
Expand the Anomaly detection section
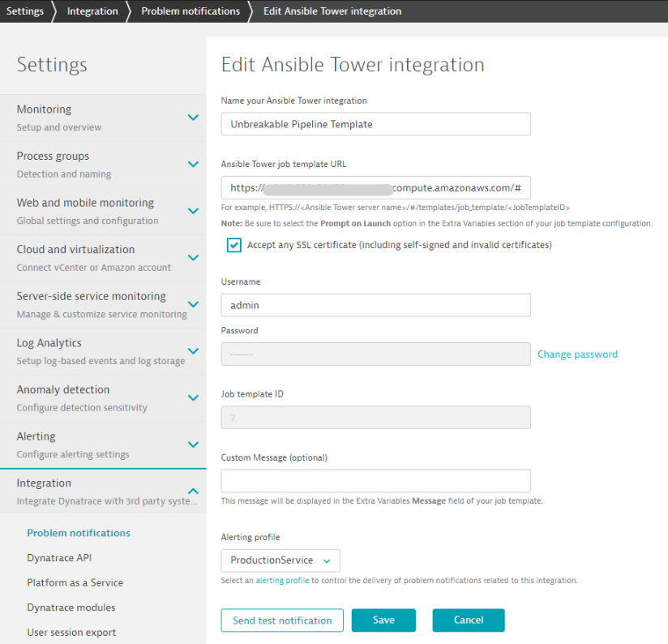193,398
